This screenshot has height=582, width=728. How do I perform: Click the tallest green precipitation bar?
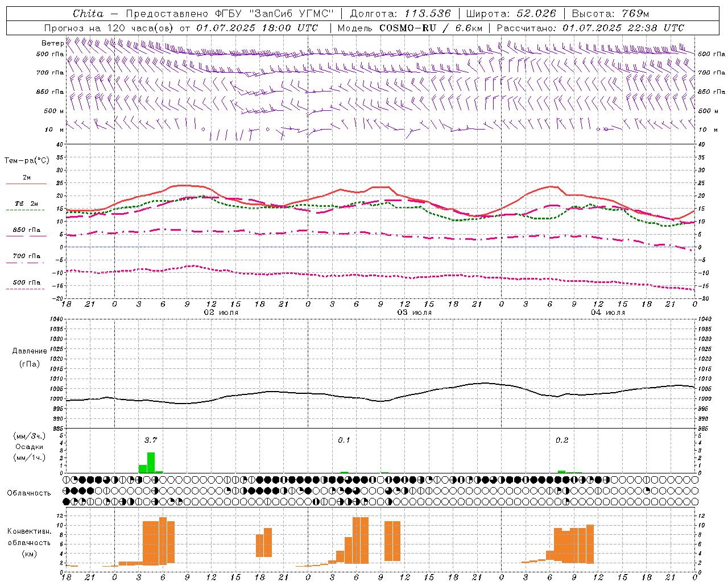pos(151,463)
